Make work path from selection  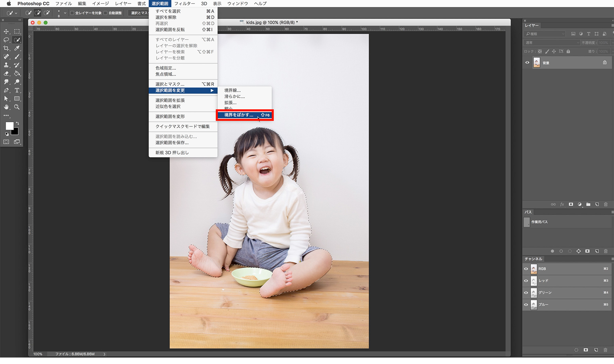[579, 251]
